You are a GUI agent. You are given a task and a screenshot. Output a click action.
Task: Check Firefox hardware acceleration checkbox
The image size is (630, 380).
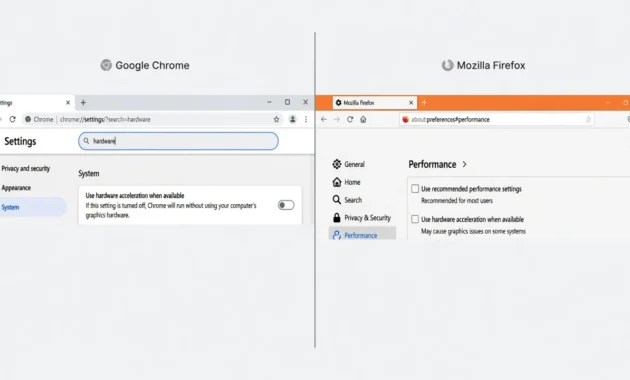415,219
